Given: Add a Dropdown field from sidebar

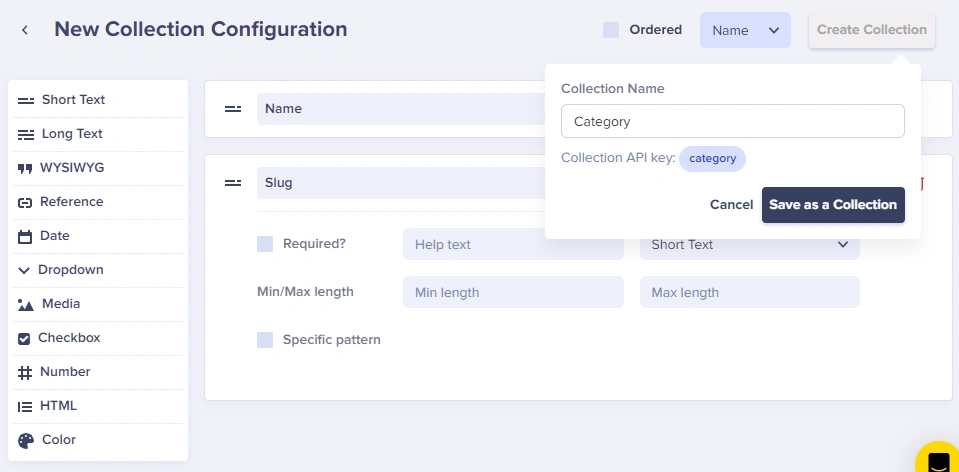Looking at the screenshot, I should click(70, 270).
